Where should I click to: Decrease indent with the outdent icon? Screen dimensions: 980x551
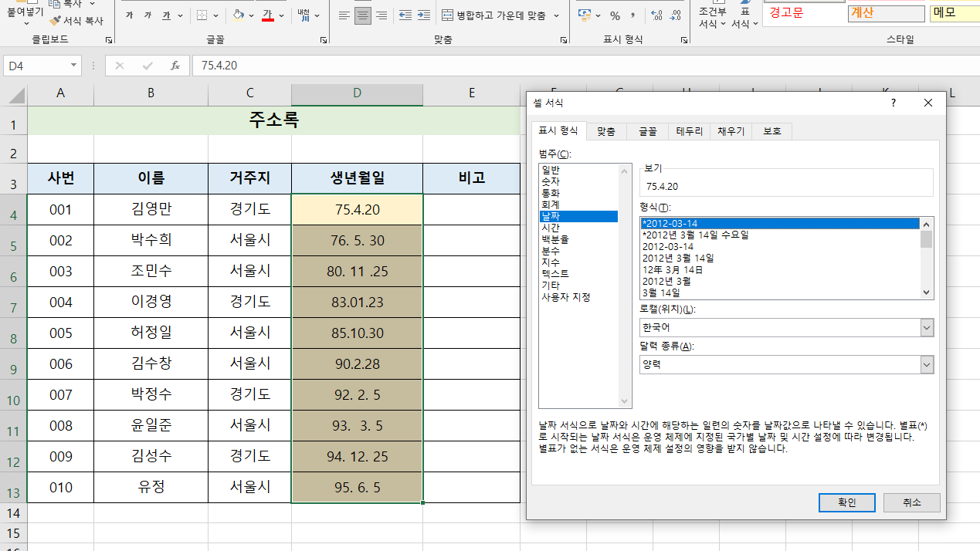[x=405, y=15]
